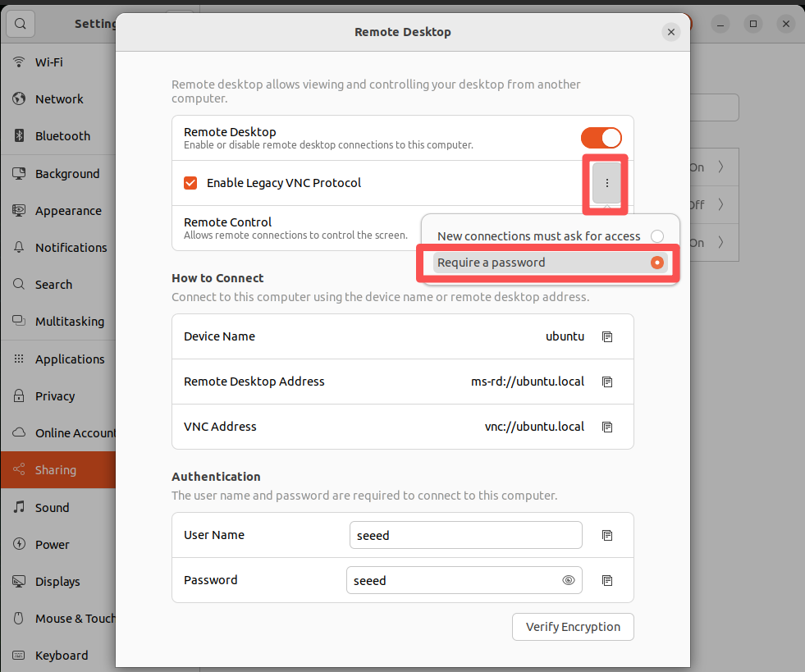Screen dimensions: 805x672
Task: Show password using the eye icon
Action: tap(569, 580)
